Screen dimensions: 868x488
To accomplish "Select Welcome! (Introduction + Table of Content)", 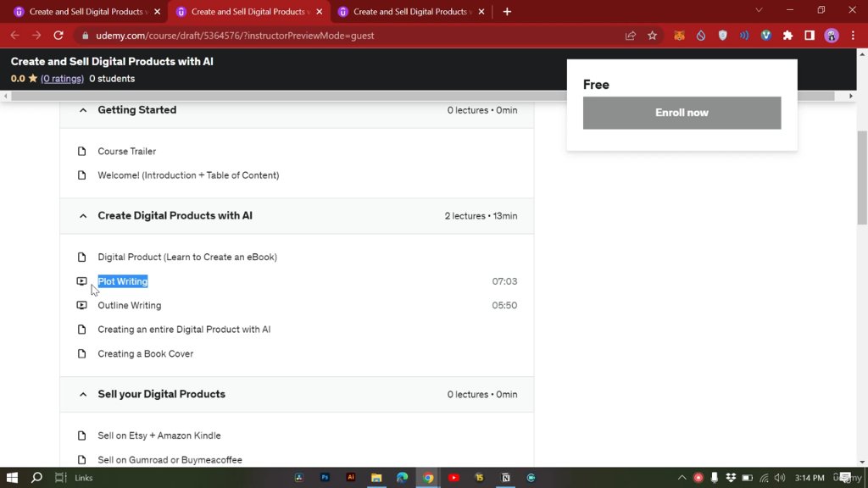I will click(x=188, y=175).
